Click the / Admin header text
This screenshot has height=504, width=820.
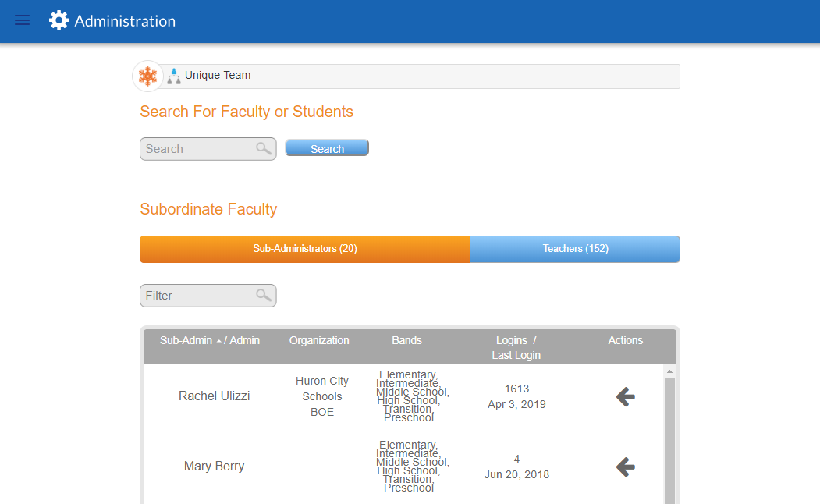(x=242, y=340)
